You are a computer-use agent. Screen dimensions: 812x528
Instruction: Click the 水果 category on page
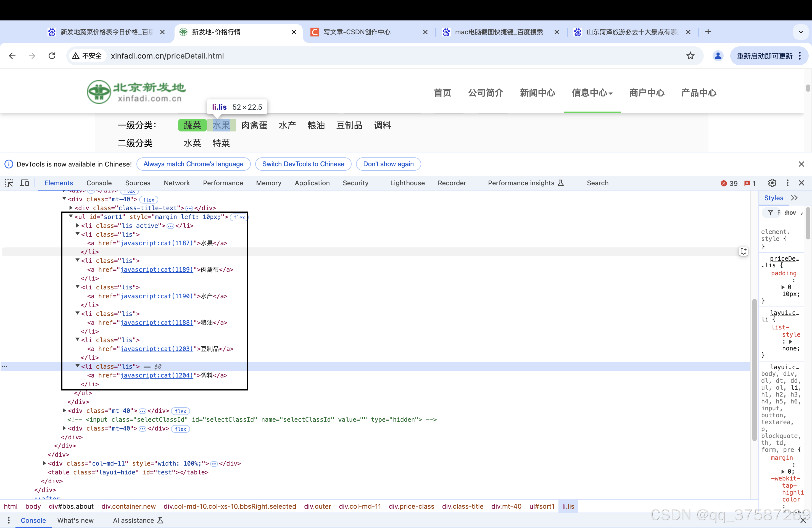pyautogui.click(x=221, y=125)
